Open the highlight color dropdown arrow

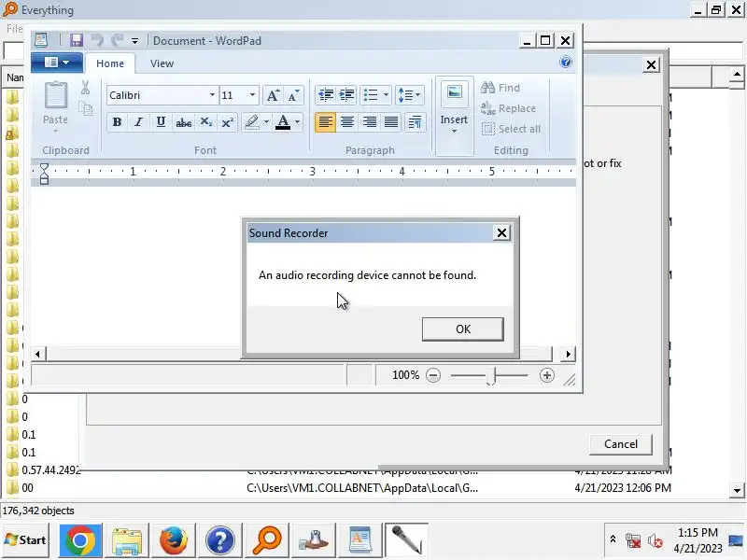[x=266, y=122]
